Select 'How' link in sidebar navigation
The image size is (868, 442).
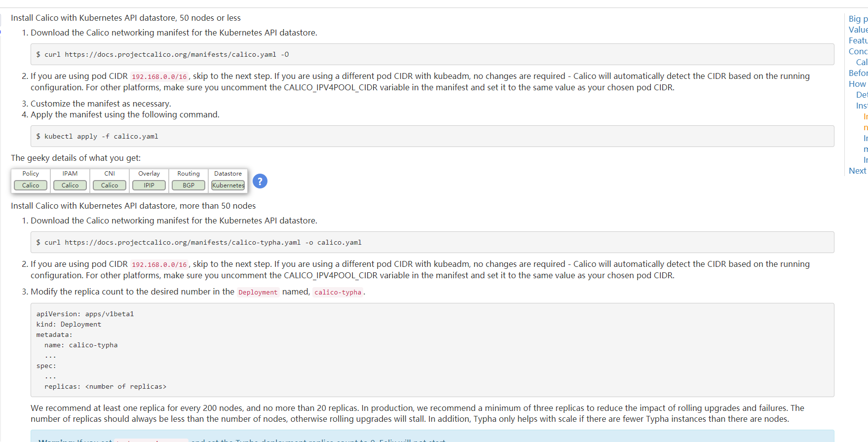coord(857,84)
